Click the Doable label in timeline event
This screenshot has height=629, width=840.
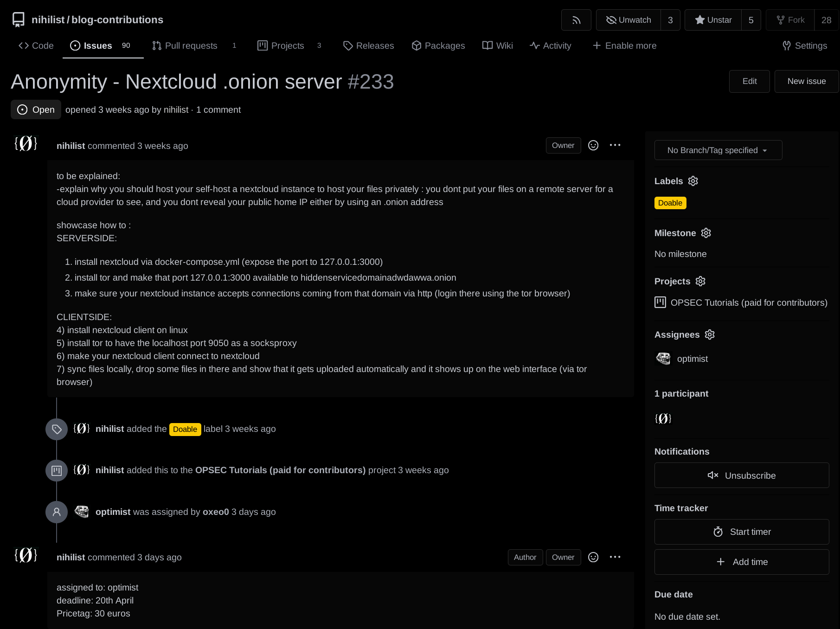(185, 429)
